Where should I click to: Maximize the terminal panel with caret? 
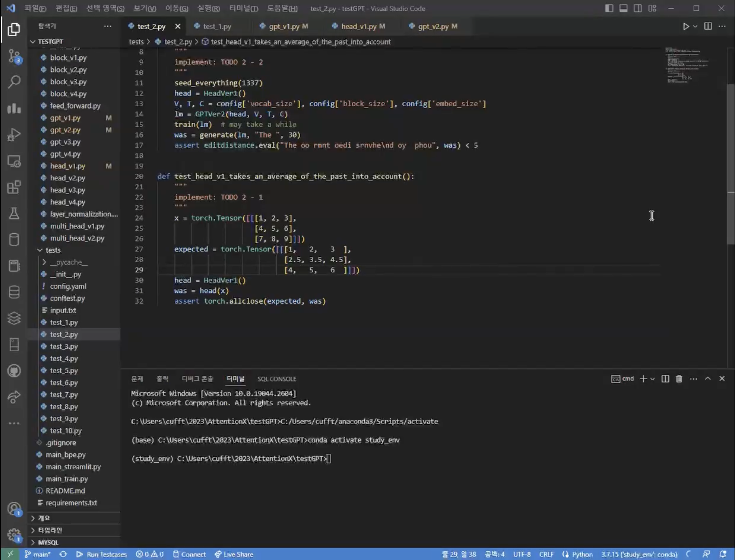(x=708, y=378)
